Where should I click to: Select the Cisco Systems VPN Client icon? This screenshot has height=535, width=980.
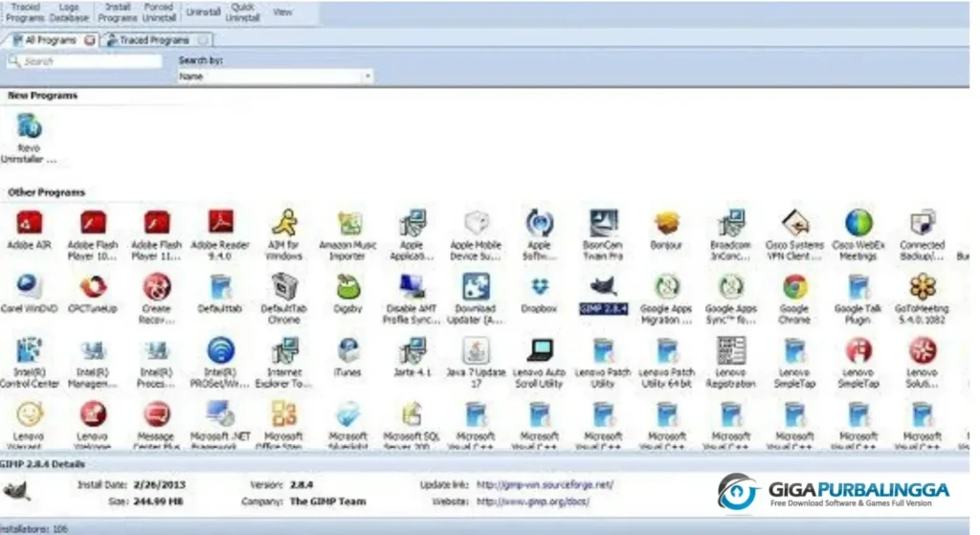click(794, 223)
